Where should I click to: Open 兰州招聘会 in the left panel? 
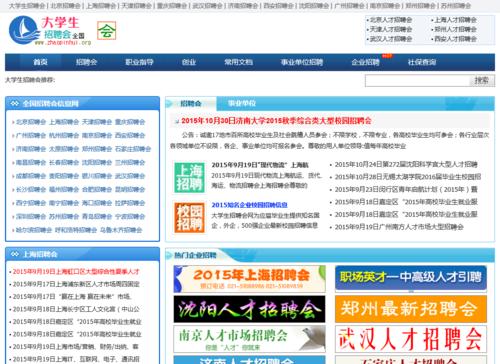[x=130, y=162]
